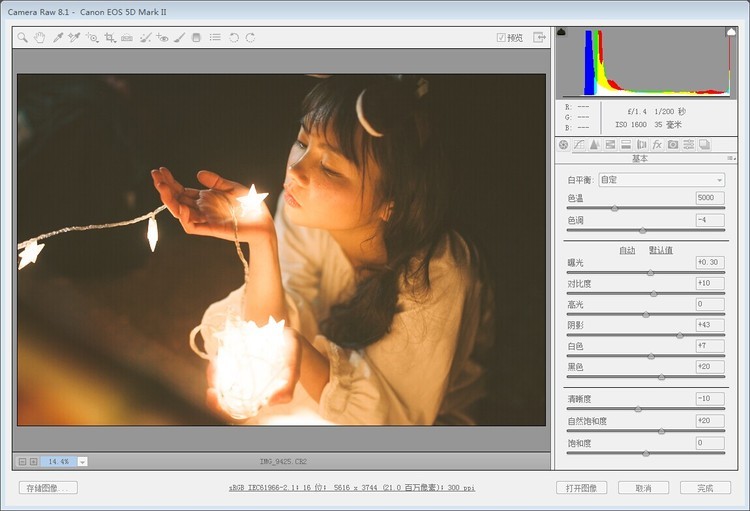The image size is (750, 511).
Task: Select the Adjustment Brush tool
Action: click(179, 38)
